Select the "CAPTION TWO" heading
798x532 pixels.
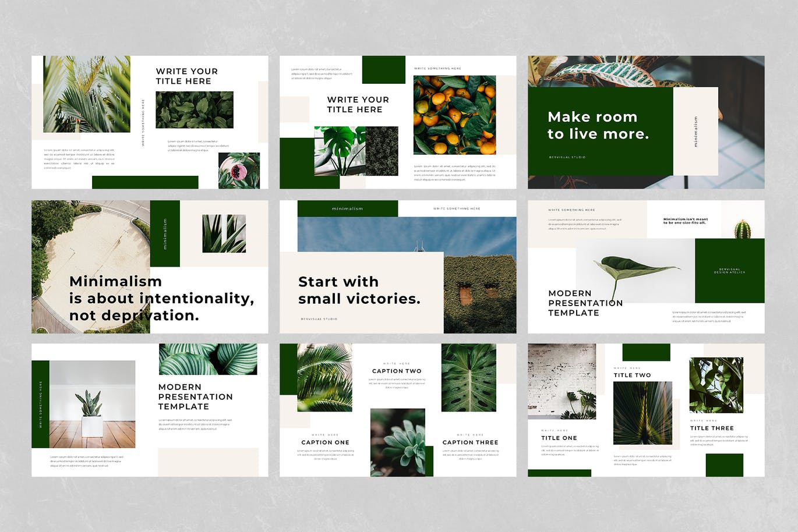coord(397,371)
